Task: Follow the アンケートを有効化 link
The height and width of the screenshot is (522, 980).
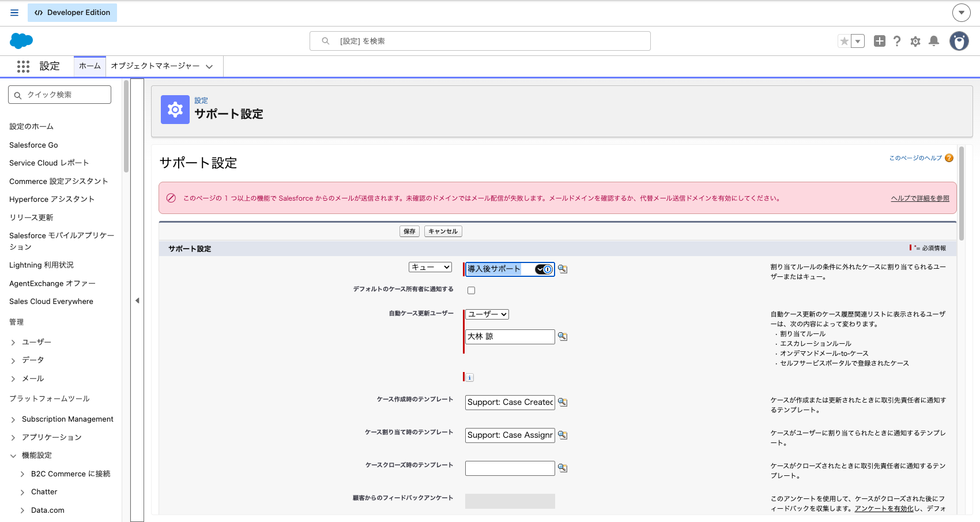Action: [x=884, y=508]
